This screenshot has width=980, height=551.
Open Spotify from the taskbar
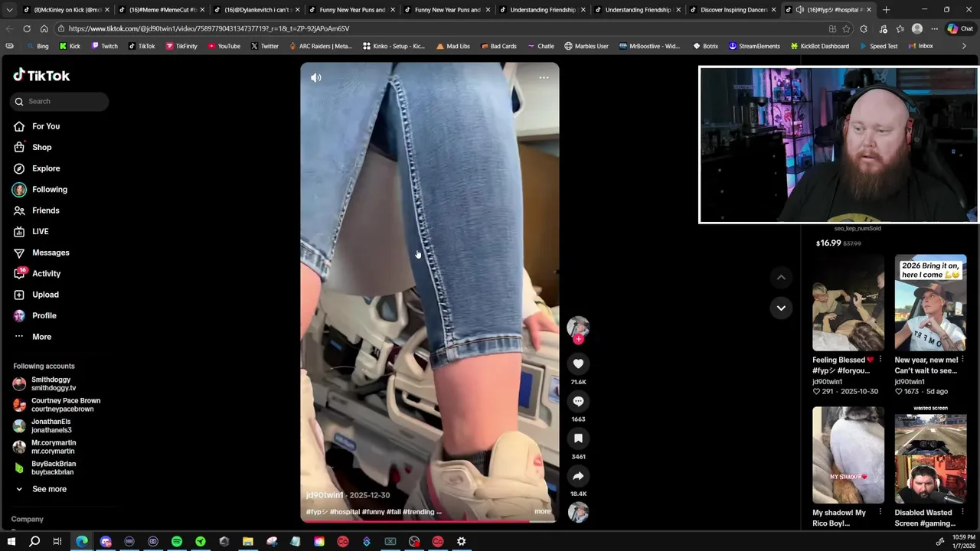point(177,542)
